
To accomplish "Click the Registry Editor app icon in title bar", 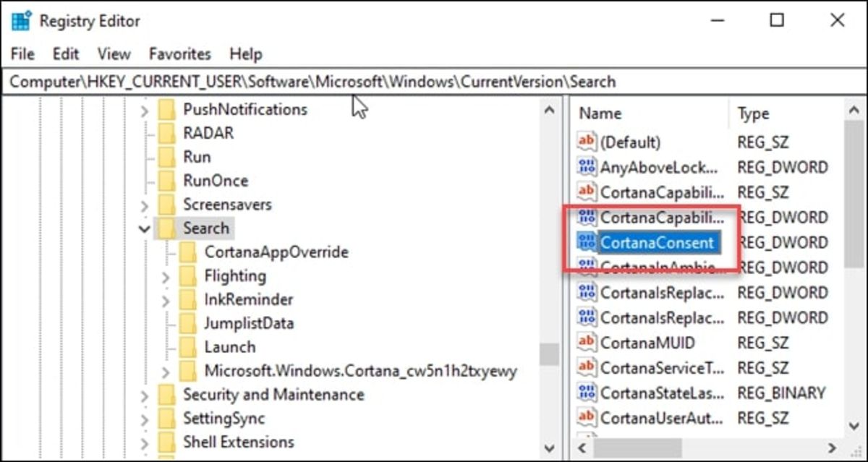I will point(20,20).
